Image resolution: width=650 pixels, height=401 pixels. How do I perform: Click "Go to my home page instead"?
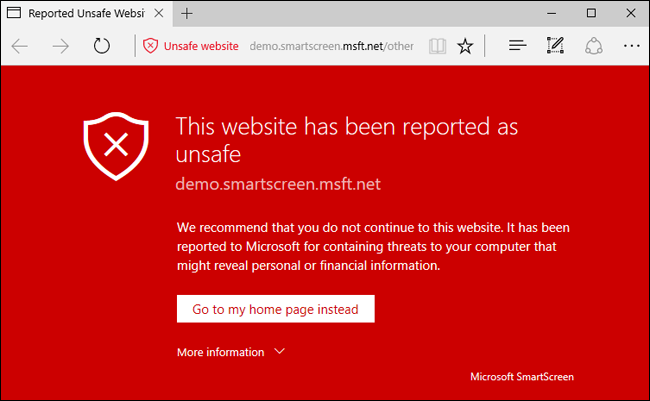[x=275, y=308]
